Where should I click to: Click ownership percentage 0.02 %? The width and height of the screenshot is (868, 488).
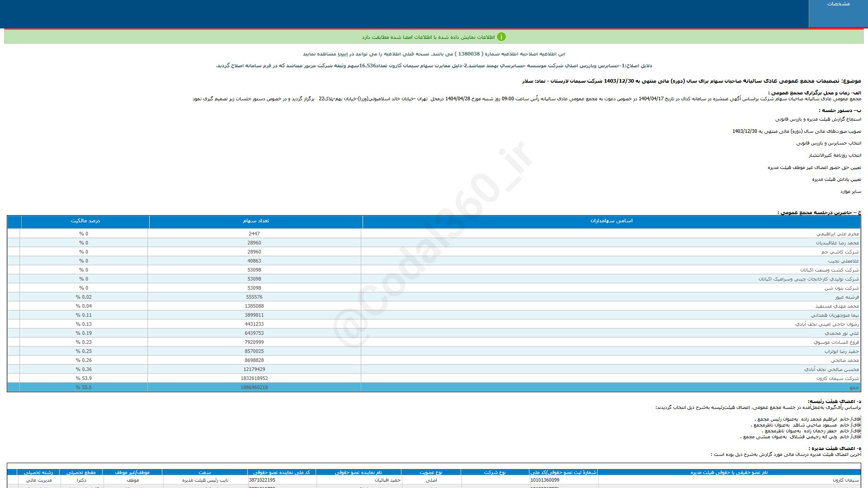click(84, 297)
